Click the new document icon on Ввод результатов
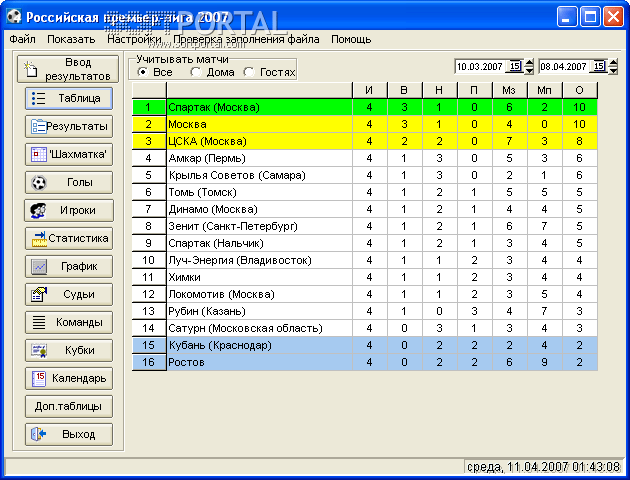Screen dimensions: 630x480 (x=30, y=69)
